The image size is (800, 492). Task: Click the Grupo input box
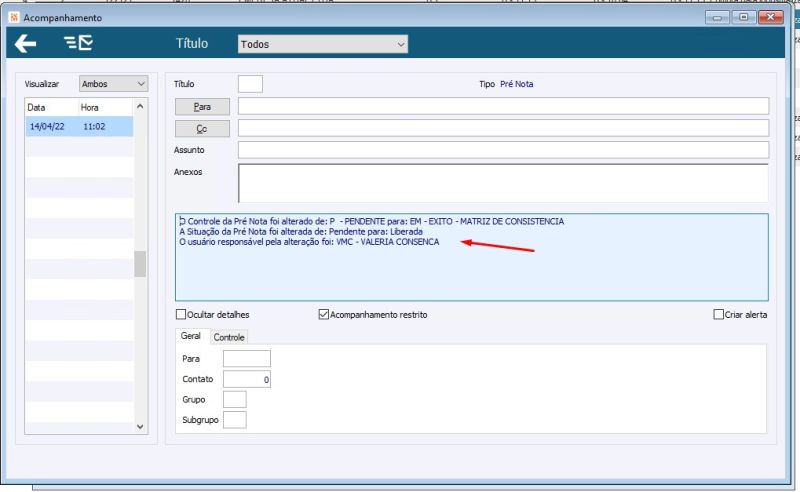235,399
